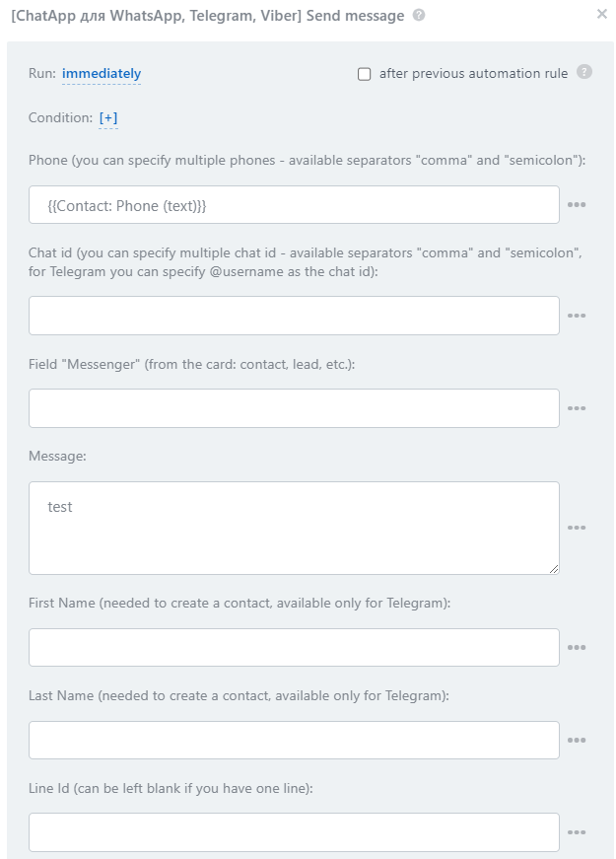This screenshot has height=859, width=616.
Task: Click the three-dots icon beside First Name
Action: [577, 648]
